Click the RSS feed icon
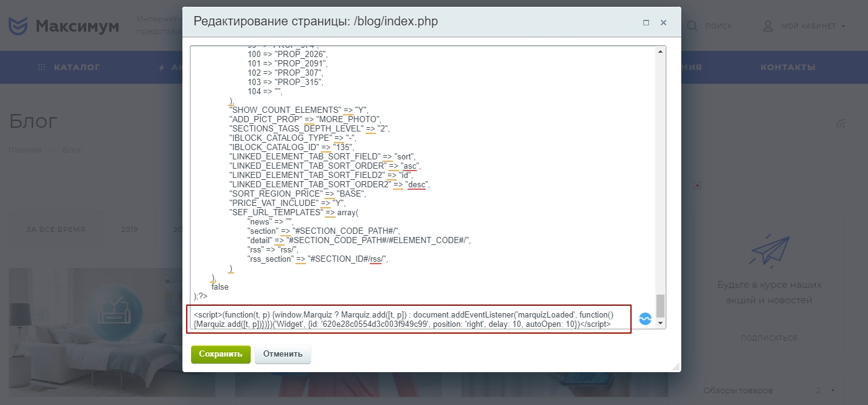The width and height of the screenshot is (868, 405). tap(841, 123)
